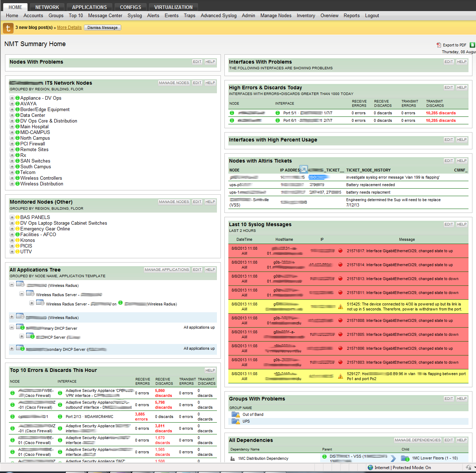The image size is (476, 473).
Task: Click the Manage Dependencies button
Action: 417,440
